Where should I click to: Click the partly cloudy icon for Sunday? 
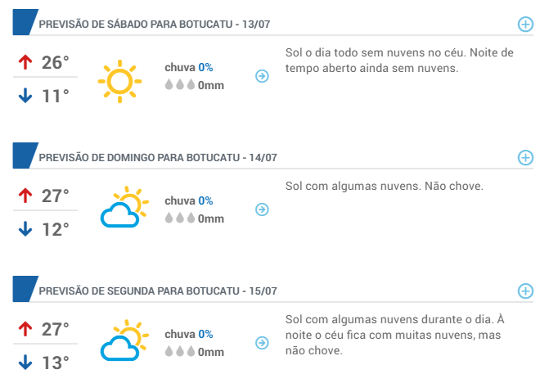(124, 207)
